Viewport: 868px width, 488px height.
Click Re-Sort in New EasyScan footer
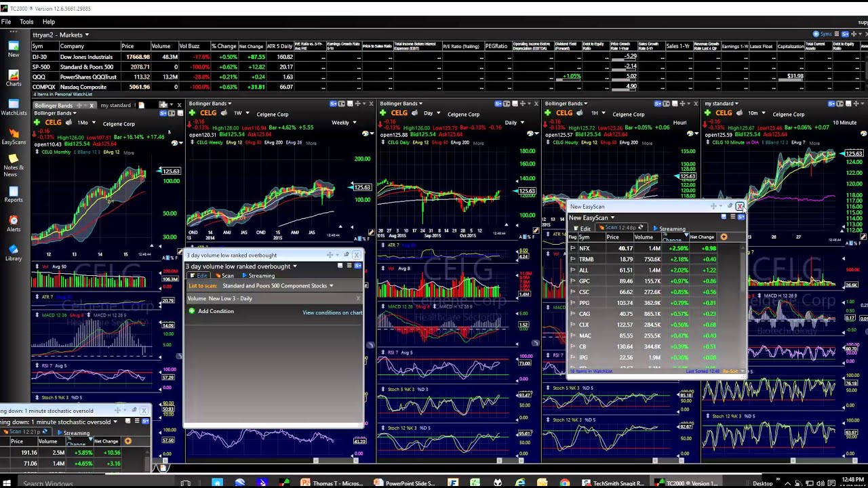pos(730,371)
